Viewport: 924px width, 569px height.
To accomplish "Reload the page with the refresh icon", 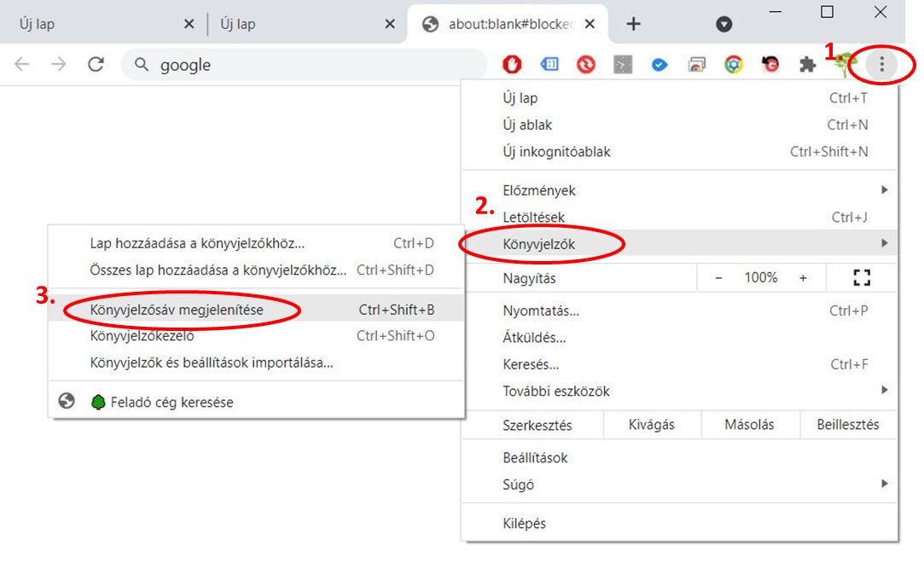I will 96,65.
